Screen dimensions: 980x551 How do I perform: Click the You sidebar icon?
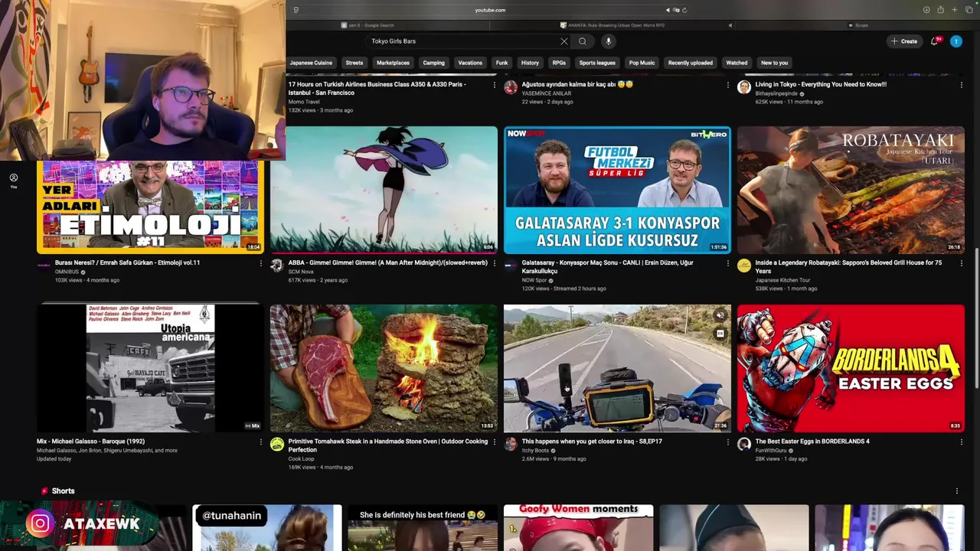point(13,181)
